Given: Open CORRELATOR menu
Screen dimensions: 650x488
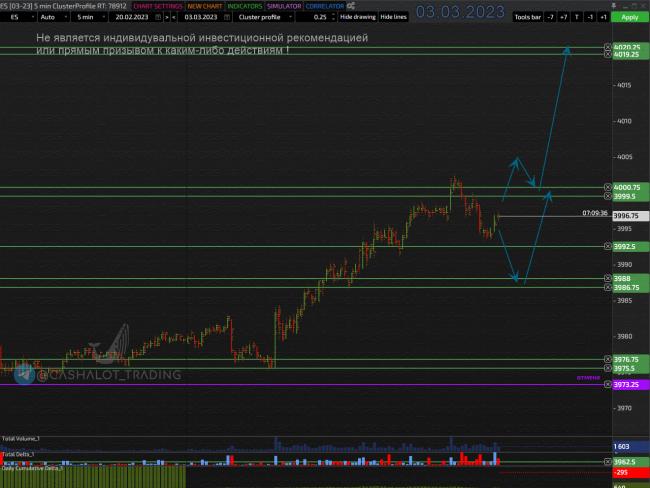Looking at the screenshot, I should tap(325, 6).
